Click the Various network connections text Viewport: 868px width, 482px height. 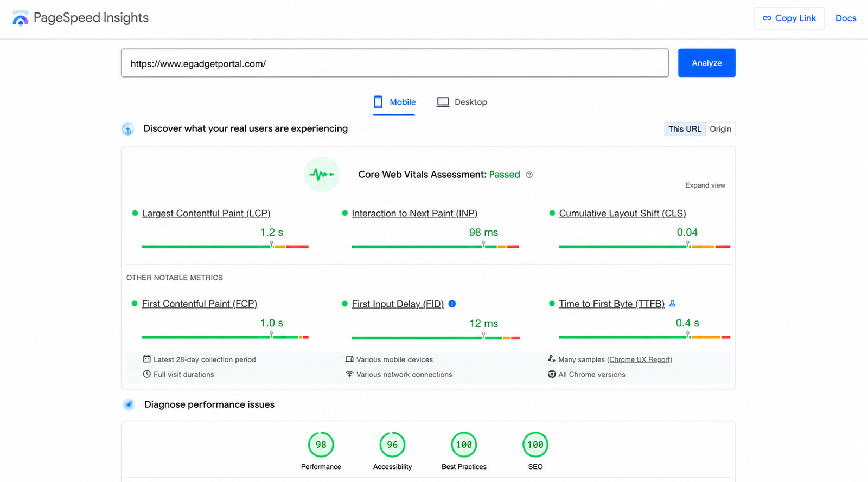(404, 375)
